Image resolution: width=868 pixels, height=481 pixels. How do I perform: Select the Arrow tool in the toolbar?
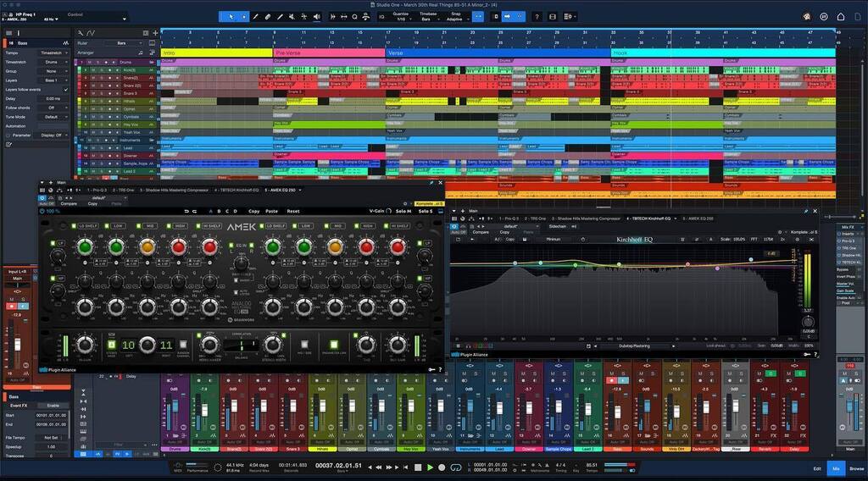pyautogui.click(x=231, y=17)
